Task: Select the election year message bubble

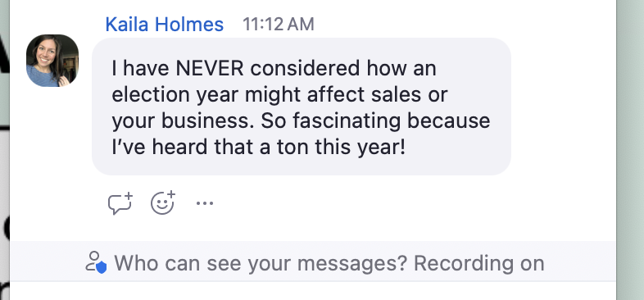Action: click(302, 107)
